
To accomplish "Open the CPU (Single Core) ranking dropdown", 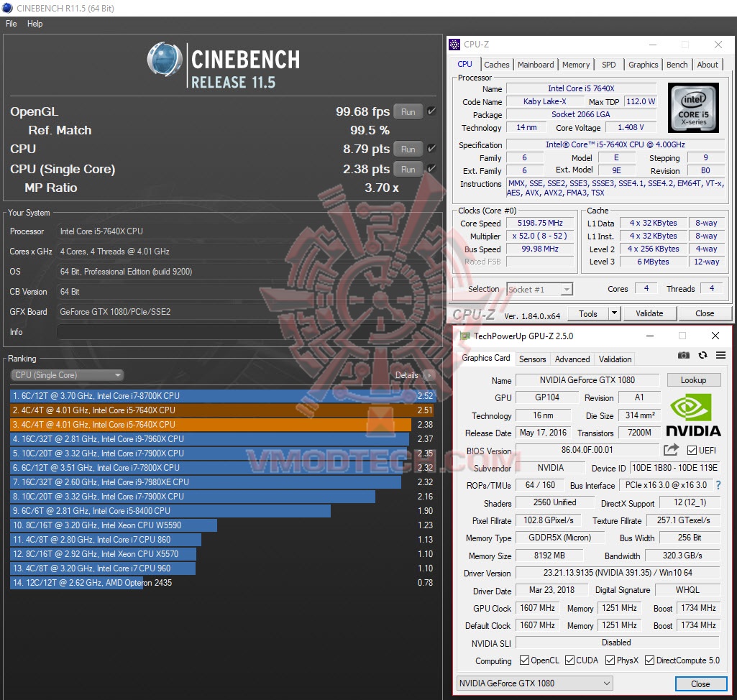I will [67, 375].
